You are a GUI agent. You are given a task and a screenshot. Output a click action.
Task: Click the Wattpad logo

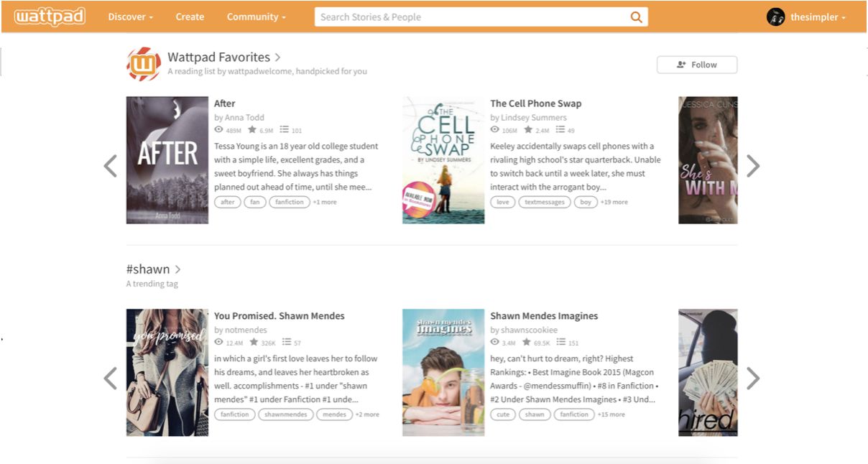coord(50,17)
